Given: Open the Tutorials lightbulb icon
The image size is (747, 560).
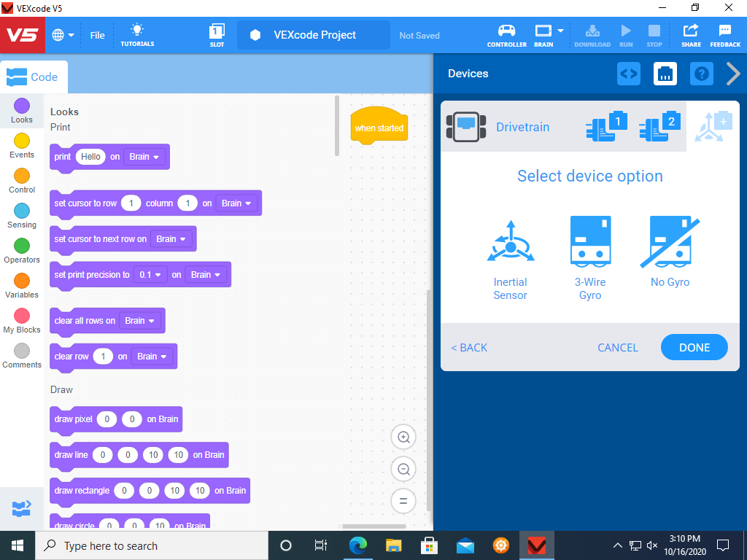Looking at the screenshot, I should 137,35.
